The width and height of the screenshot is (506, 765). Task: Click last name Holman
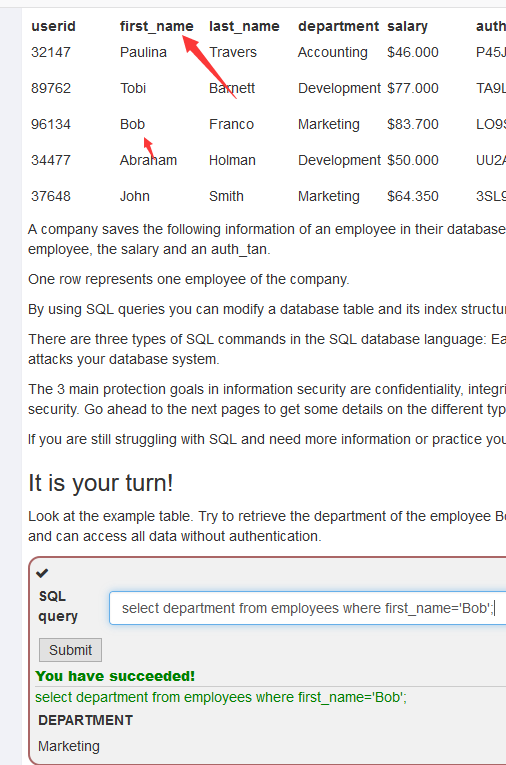(x=232, y=160)
